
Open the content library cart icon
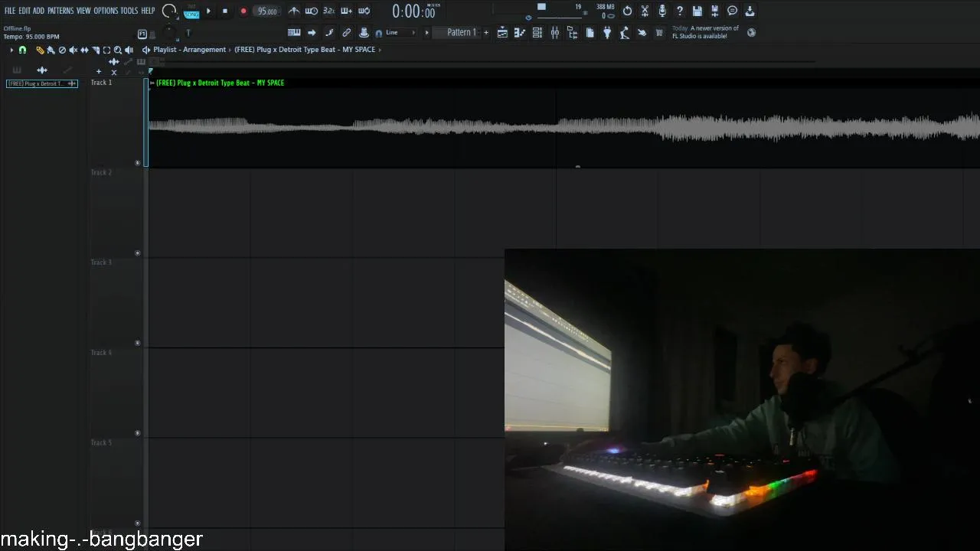pyautogui.click(x=659, y=32)
